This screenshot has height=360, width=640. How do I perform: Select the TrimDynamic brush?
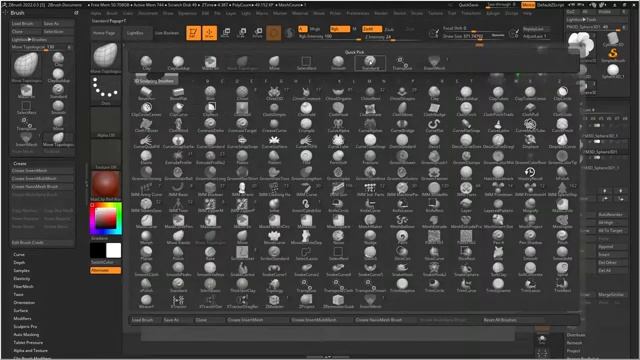coord(498,285)
